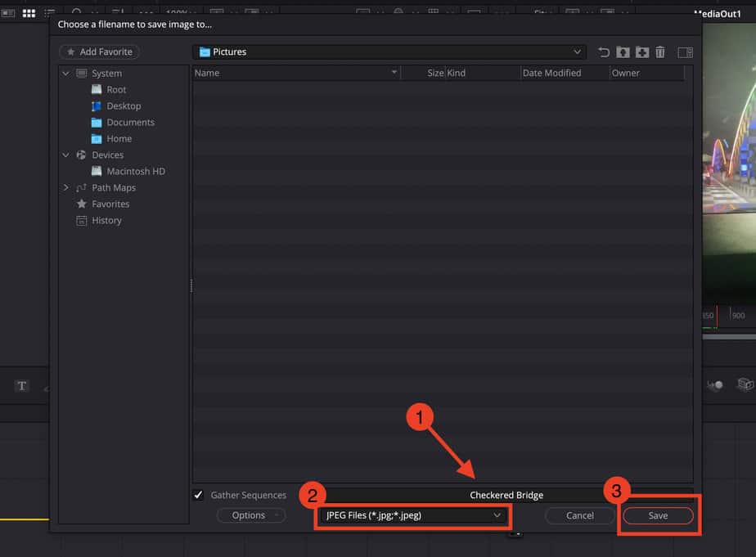The image size is (756, 557).
Task: Sort files by Owner column
Action: [647, 73]
